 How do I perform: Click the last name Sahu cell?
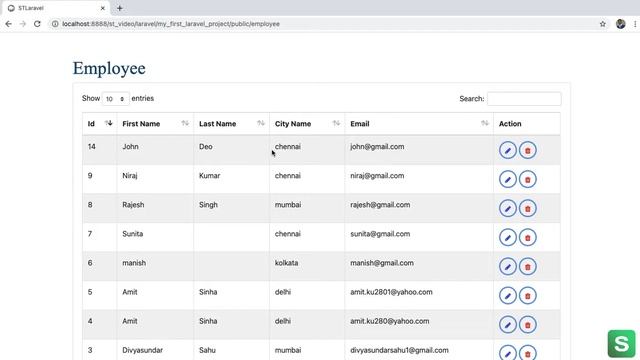coord(231,350)
